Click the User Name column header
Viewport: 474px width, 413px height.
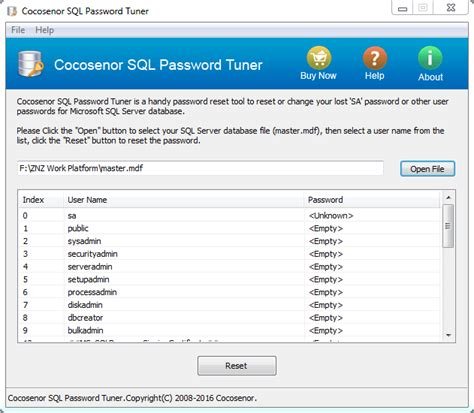click(x=184, y=200)
